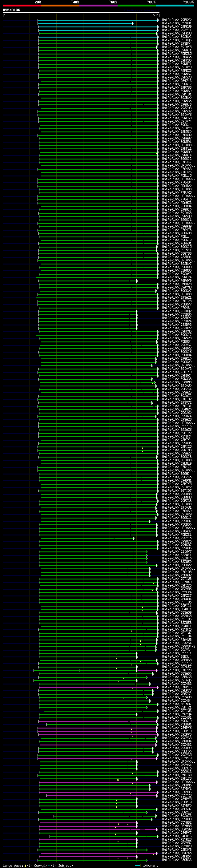Click the UniRef100_A3BCK5 entry
Image resolution: width=197 pixels, height=868 pixels.
click(x=177, y=677)
